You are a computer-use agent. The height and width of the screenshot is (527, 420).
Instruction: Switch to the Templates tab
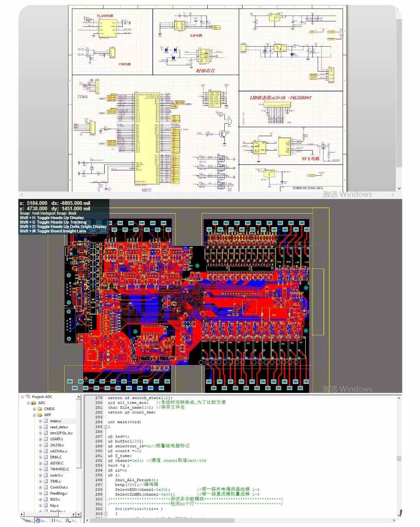pos(72,520)
